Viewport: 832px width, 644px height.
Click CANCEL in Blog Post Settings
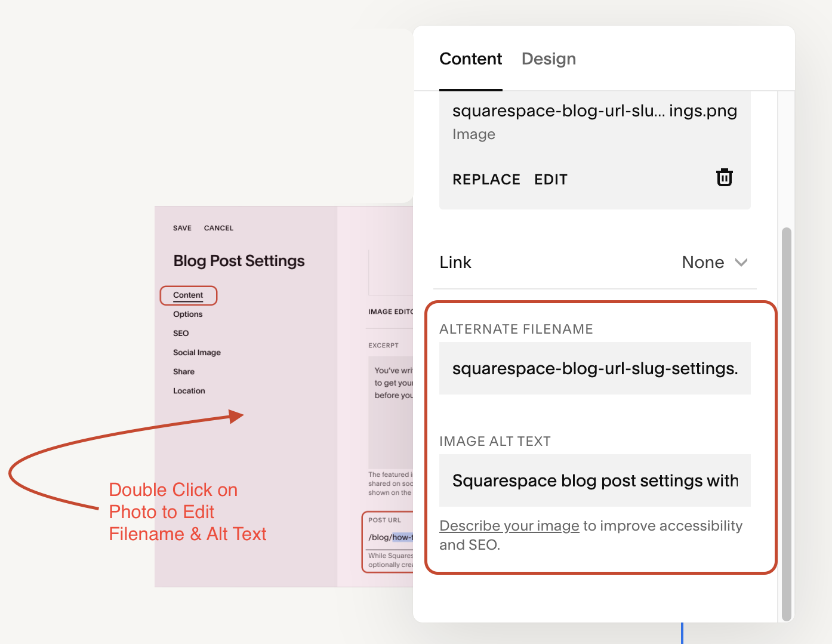coord(218,228)
